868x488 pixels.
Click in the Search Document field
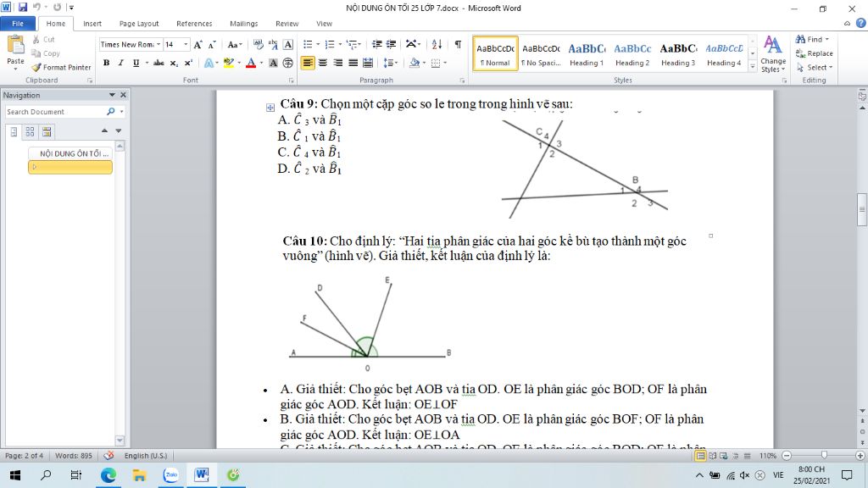pos(54,111)
